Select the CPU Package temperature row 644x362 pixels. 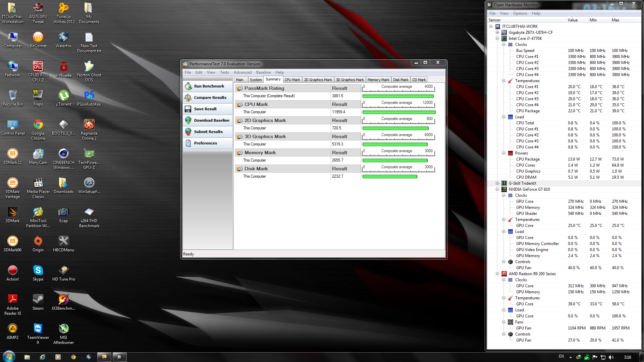pos(528,111)
